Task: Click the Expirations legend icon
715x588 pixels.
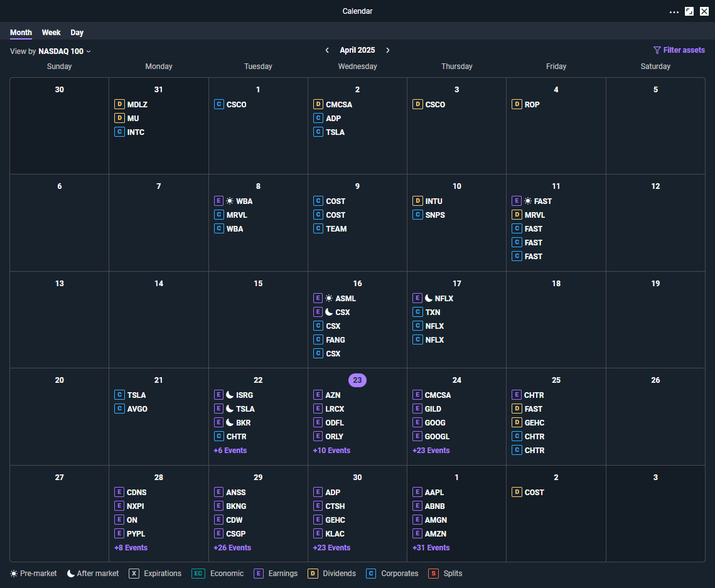Action: click(x=134, y=574)
